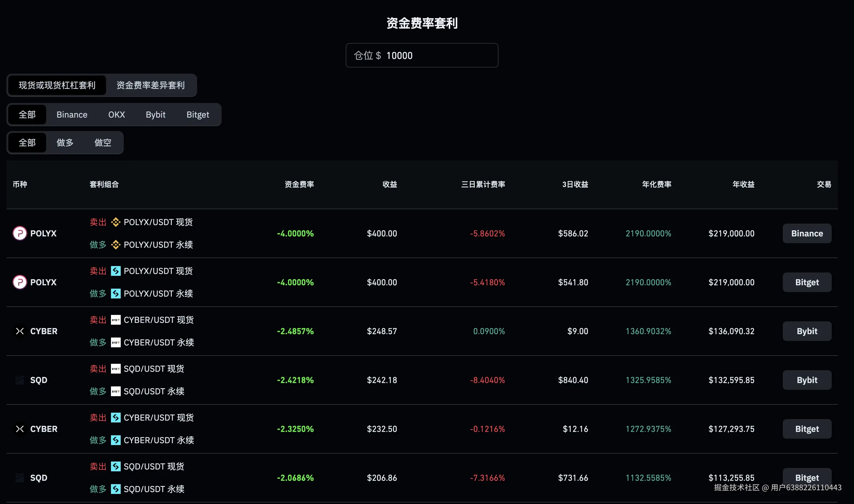Show only 做空 opportunities
This screenshot has height=504, width=854.
pyautogui.click(x=103, y=143)
